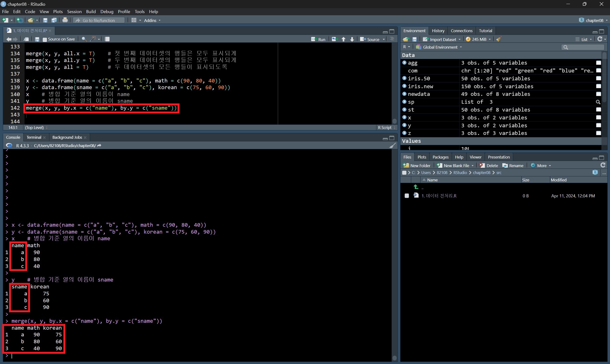The height and width of the screenshot is (364, 610).
Task: Refresh the Files pane listing
Action: click(603, 165)
